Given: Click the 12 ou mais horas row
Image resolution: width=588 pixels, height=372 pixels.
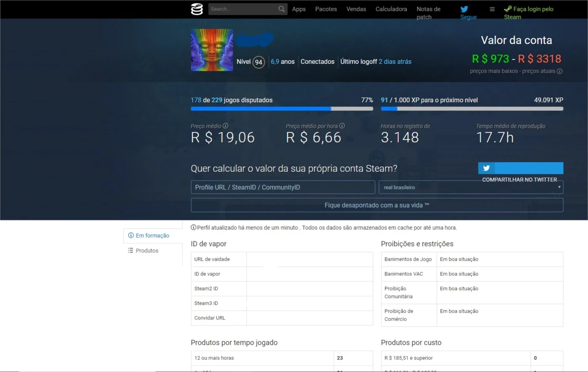Looking at the screenshot, I should 282,358.
